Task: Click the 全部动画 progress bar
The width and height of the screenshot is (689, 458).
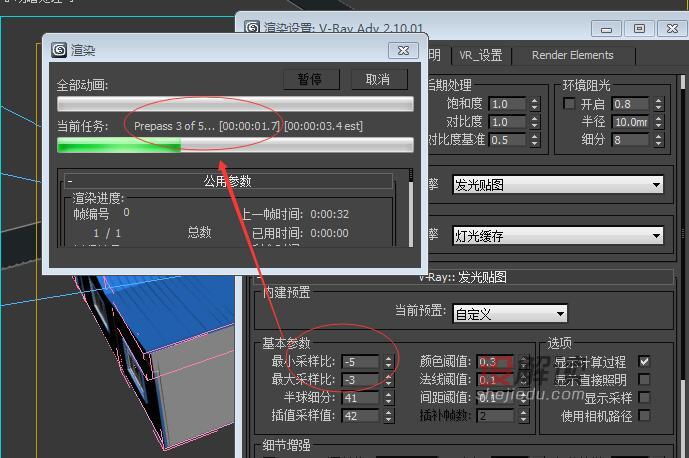Action: 235,104
